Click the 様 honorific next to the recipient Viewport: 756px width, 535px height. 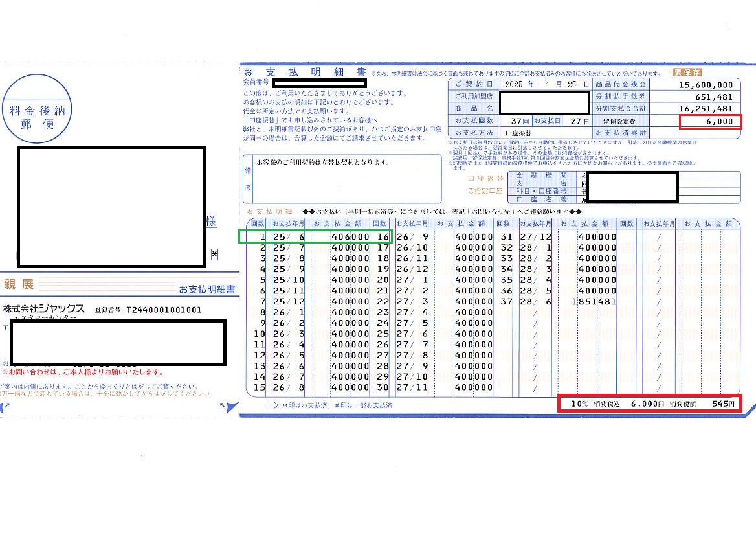211,222
